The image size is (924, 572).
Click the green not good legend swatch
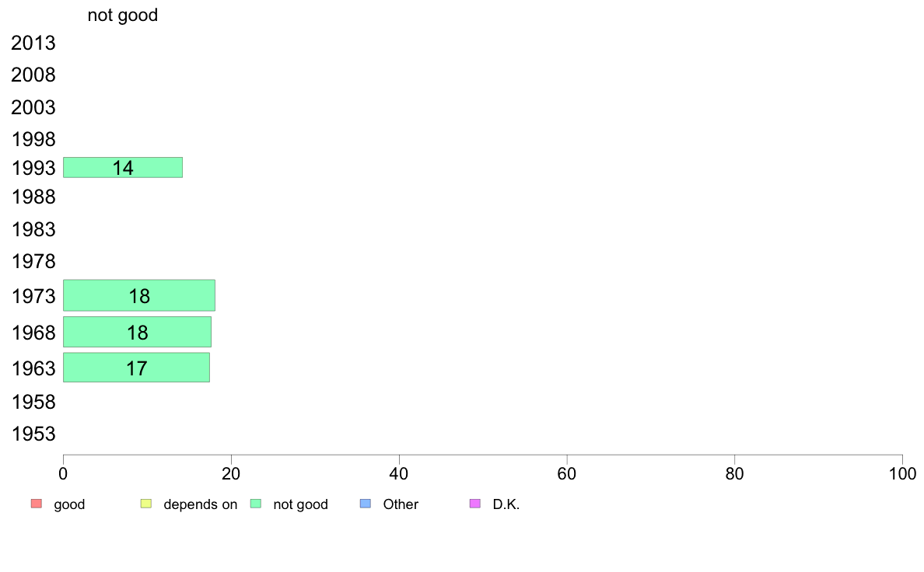pos(256,504)
